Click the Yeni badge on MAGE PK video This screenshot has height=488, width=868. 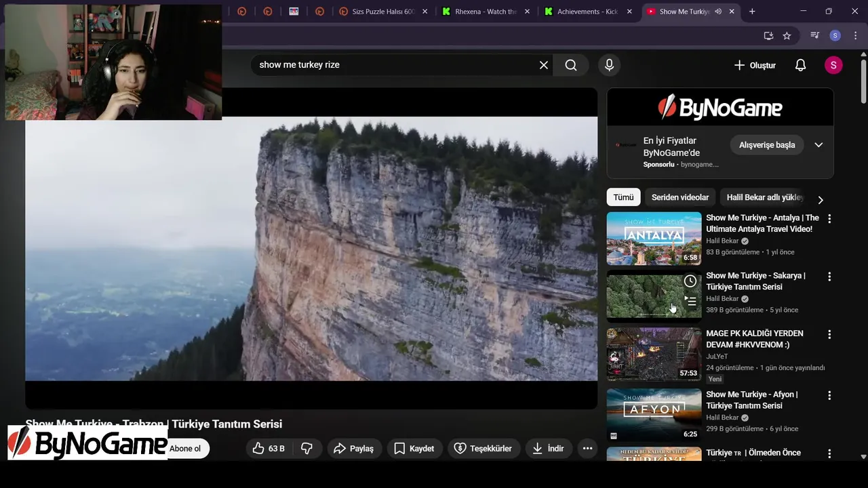pos(715,379)
